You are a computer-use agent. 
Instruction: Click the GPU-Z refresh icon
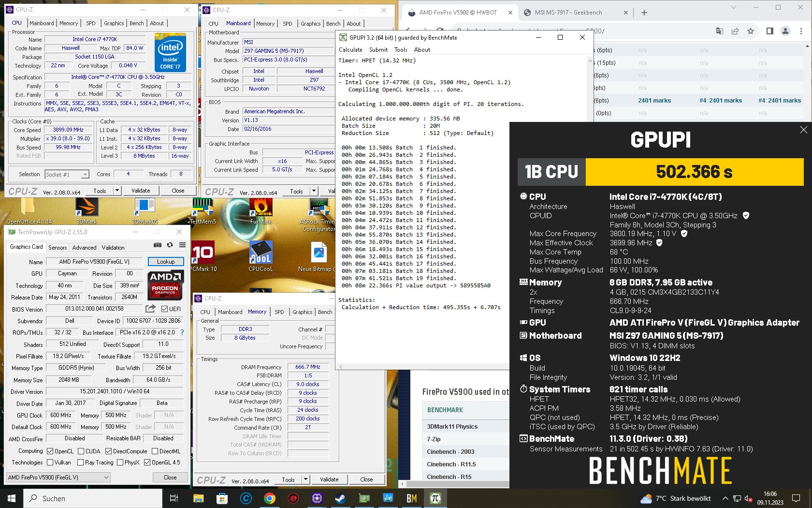170,245
